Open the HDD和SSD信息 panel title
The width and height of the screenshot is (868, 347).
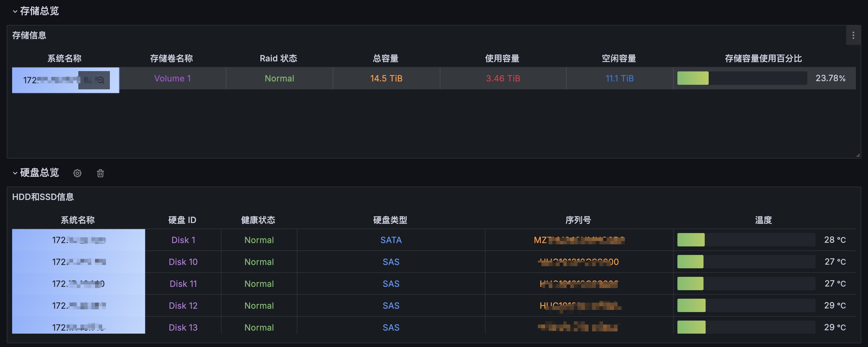pos(43,197)
